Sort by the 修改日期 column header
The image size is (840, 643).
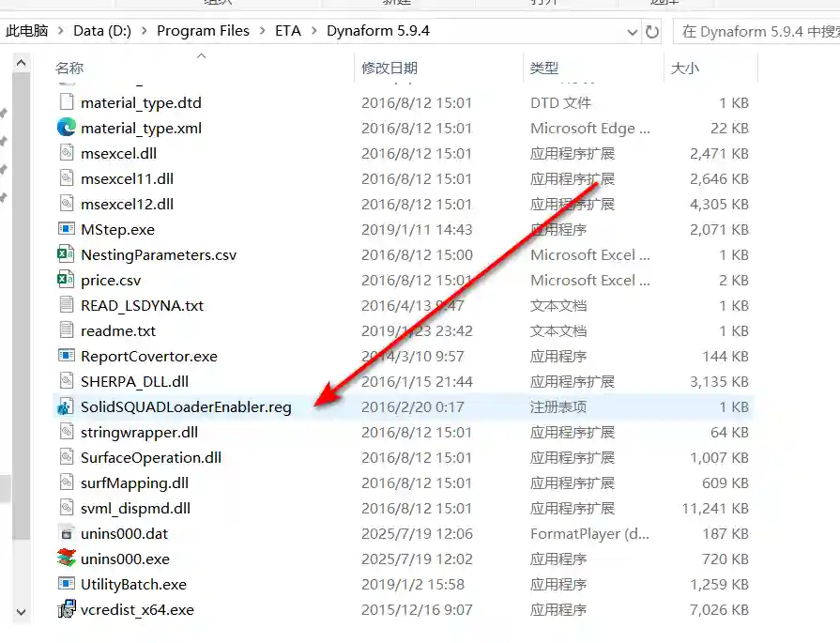389,68
